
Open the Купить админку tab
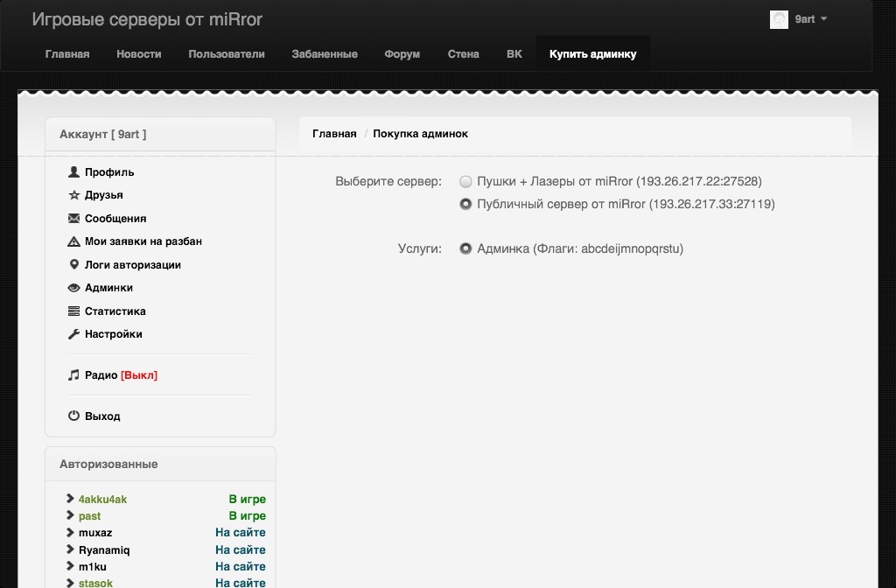coord(592,54)
